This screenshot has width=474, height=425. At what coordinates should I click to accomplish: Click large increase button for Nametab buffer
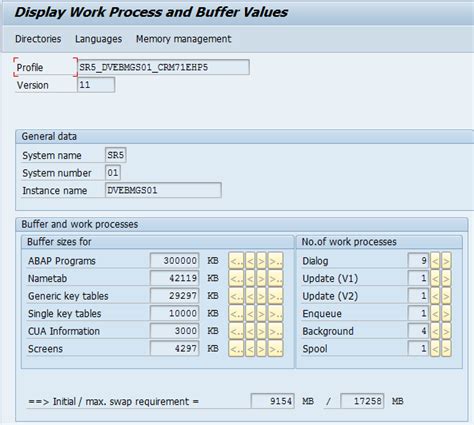click(276, 278)
